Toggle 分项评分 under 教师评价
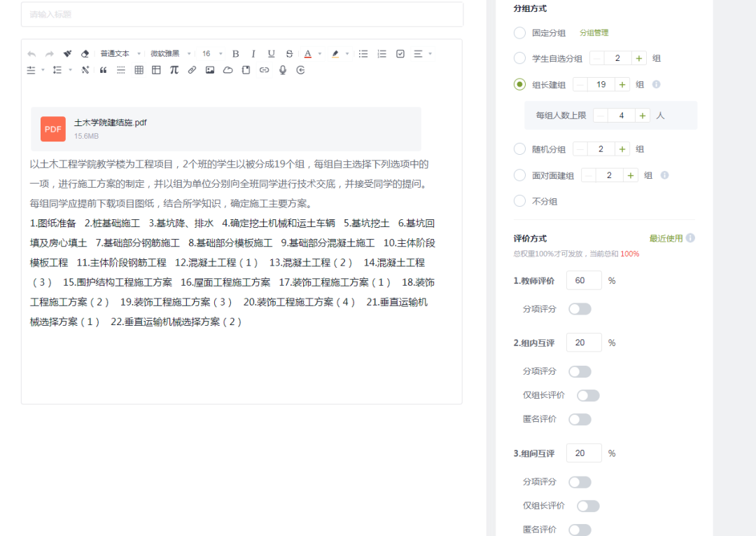The height and width of the screenshot is (536, 756). click(x=580, y=309)
